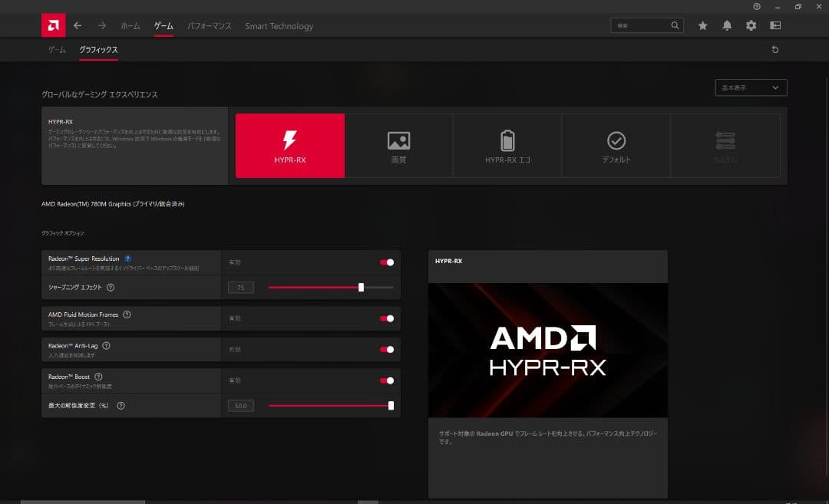Turn off AMD Fluid Motion Frames switch
This screenshot has width=829, height=504.
[x=387, y=318]
